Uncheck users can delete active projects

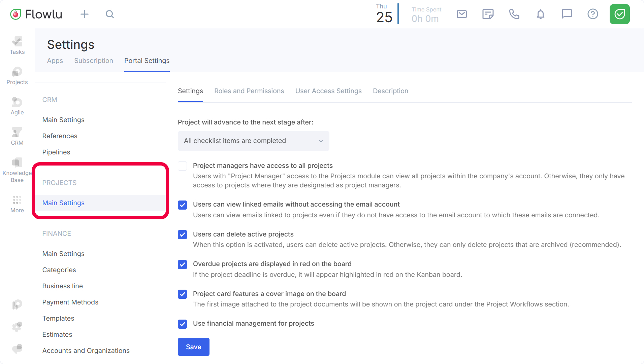[x=183, y=234]
